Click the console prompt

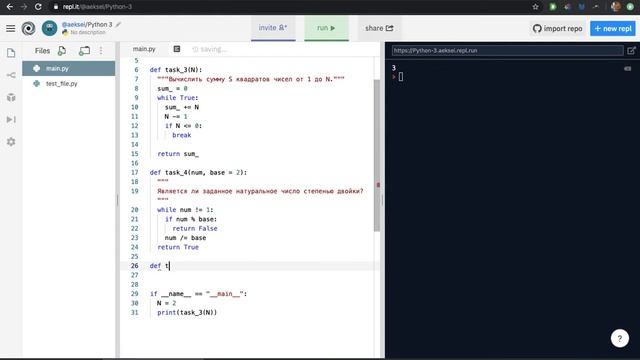[x=398, y=77]
